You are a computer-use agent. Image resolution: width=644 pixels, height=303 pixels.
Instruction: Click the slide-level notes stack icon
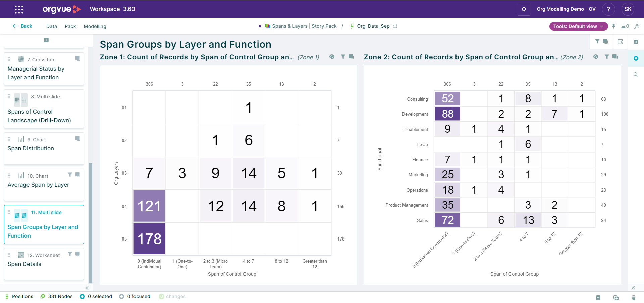605,41
